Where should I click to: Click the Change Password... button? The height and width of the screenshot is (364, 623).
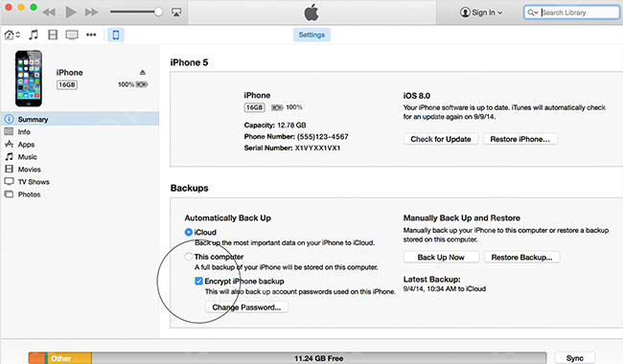246,307
